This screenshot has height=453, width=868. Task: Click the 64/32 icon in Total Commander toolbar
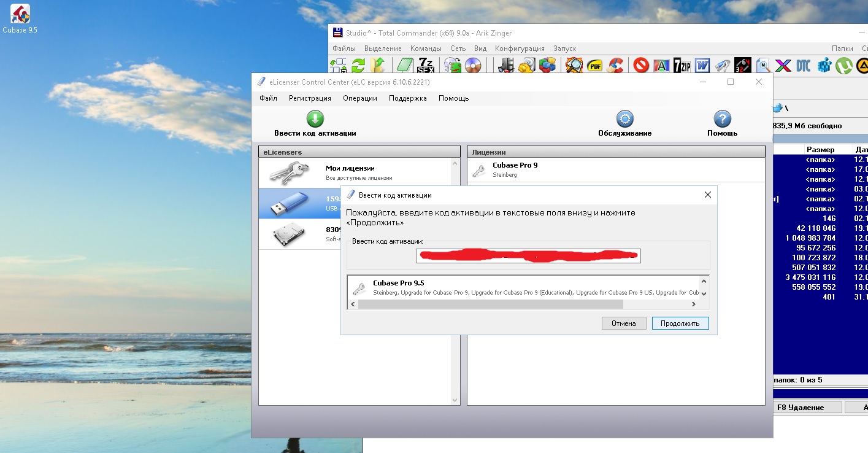[743, 64]
